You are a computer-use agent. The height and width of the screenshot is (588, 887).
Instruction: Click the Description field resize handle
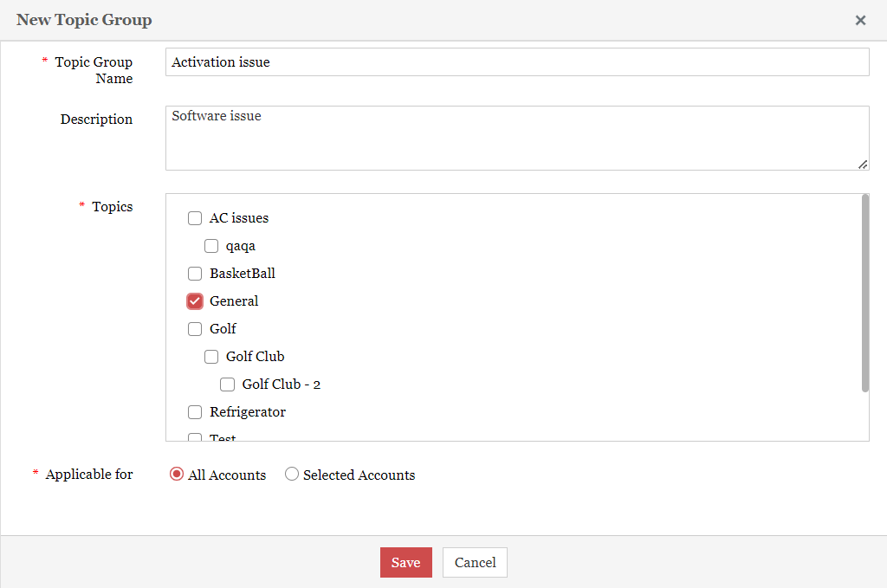pos(863,165)
